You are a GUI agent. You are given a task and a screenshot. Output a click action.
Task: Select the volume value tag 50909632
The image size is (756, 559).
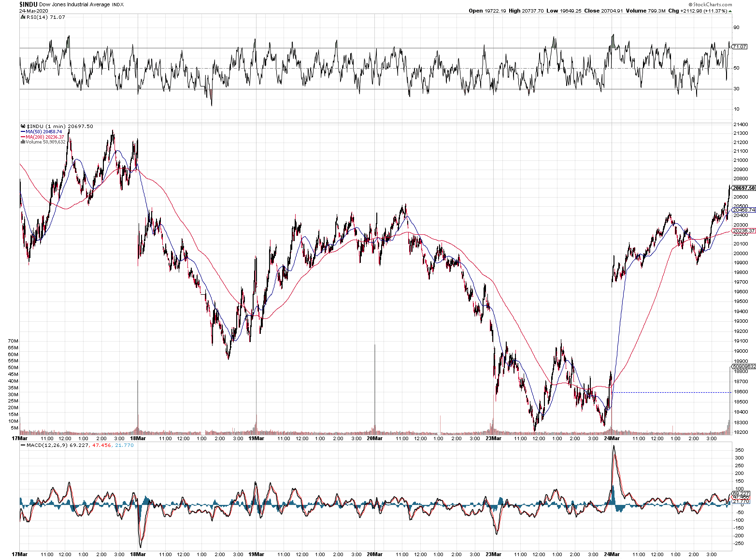743,367
